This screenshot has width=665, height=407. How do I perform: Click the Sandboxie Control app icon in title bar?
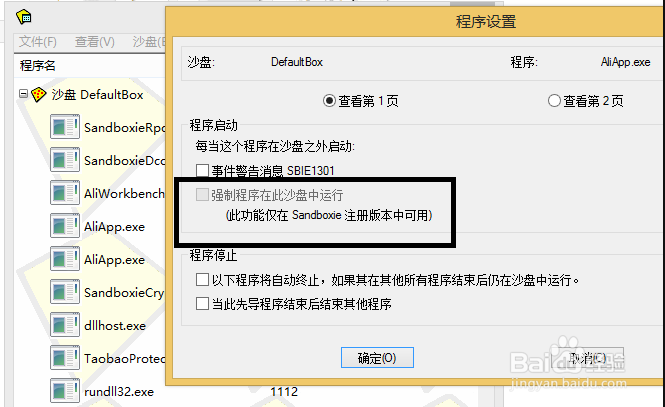tap(24, 17)
